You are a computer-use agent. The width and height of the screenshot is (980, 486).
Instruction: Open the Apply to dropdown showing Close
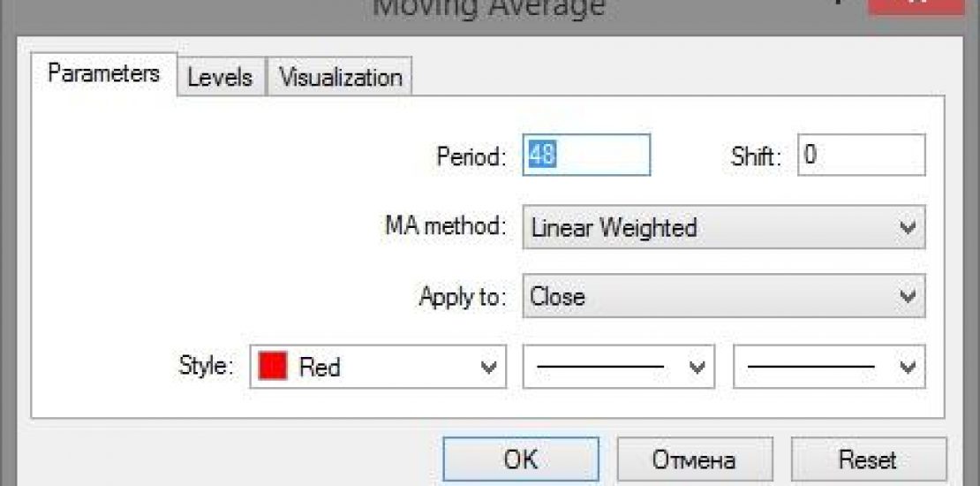(x=723, y=297)
